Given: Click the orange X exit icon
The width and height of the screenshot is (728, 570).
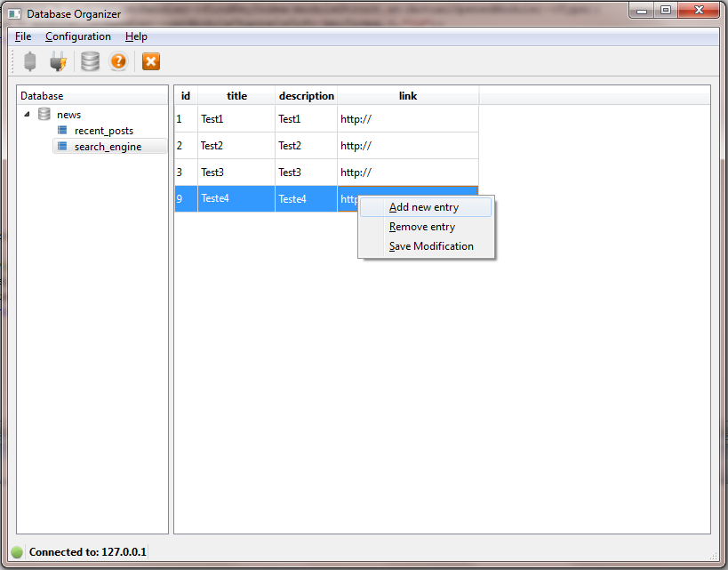Looking at the screenshot, I should tap(150, 61).
